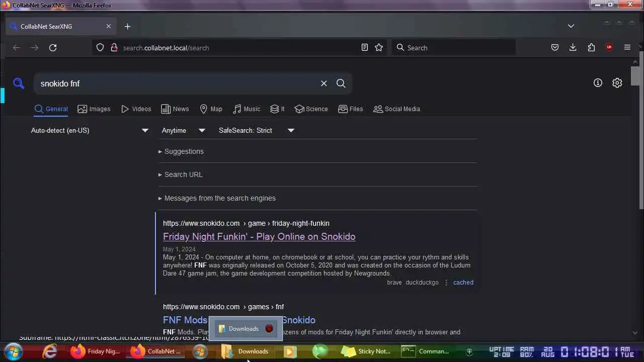Switch to Music search category
The width and height of the screenshot is (644, 362).
click(x=247, y=109)
